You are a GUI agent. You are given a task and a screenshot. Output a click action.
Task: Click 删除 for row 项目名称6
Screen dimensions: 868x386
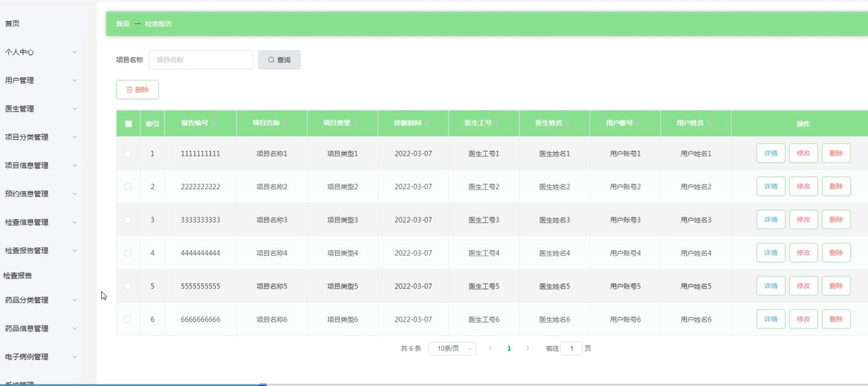(x=836, y=319)
